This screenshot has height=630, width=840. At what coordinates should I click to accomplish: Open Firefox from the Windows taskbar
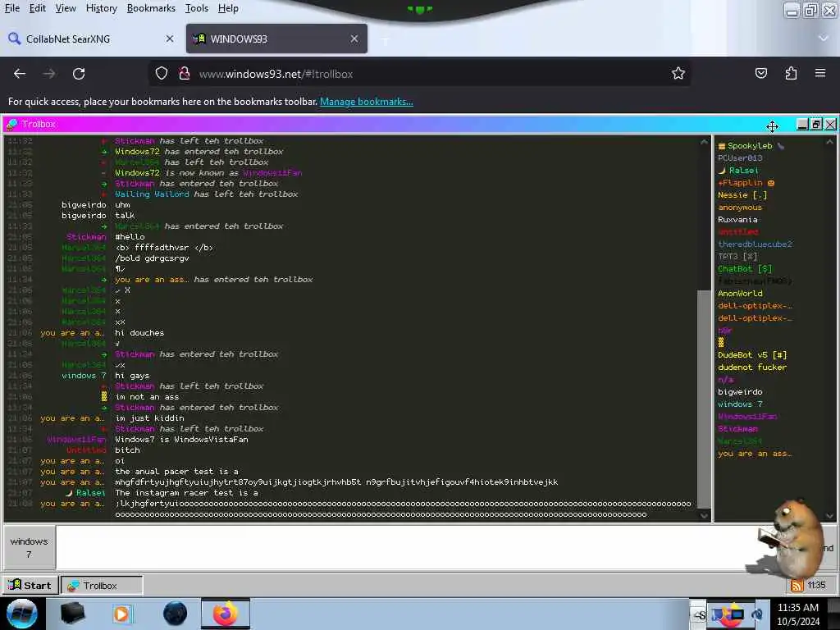click(226, 614)
